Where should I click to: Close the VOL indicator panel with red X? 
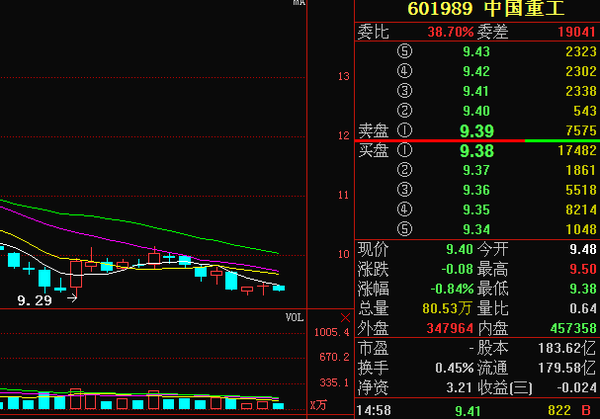(345, 318)
